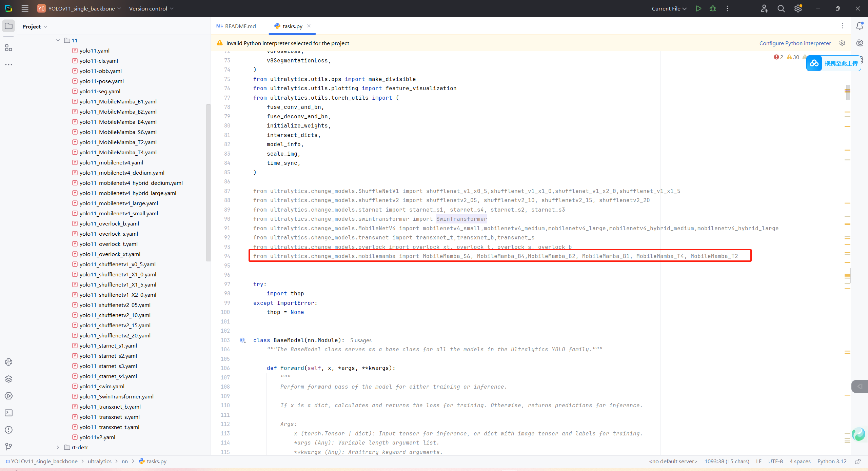Click Configure Python interpreter link
868x471 pixels.
[795, 43]
